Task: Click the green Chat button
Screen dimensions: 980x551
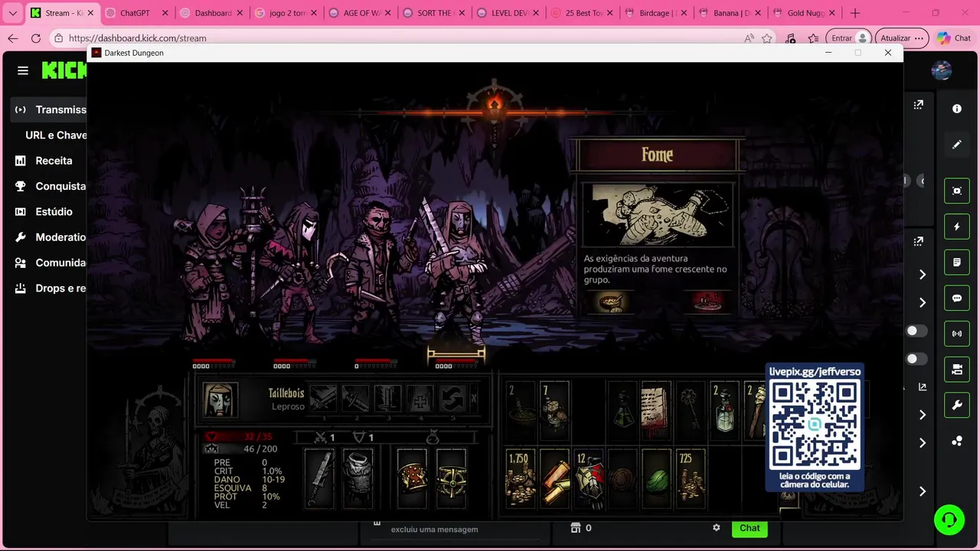Action: pos(750,528)
